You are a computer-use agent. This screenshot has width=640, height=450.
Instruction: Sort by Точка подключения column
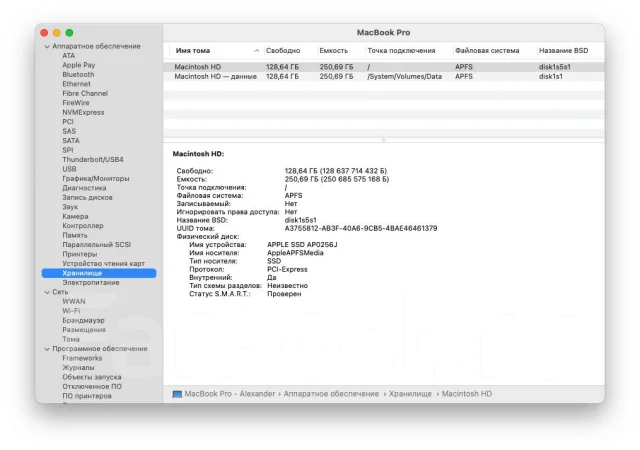[401, 51]
